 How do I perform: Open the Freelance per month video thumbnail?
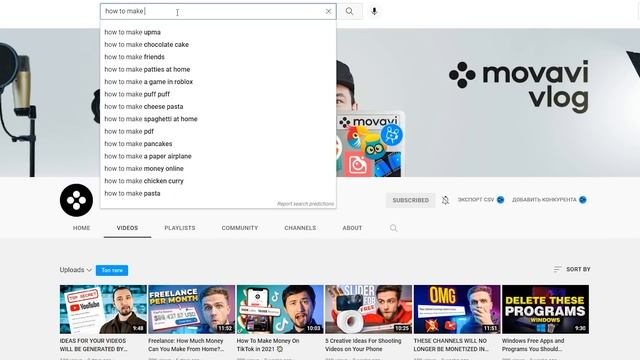pos(191,309)
